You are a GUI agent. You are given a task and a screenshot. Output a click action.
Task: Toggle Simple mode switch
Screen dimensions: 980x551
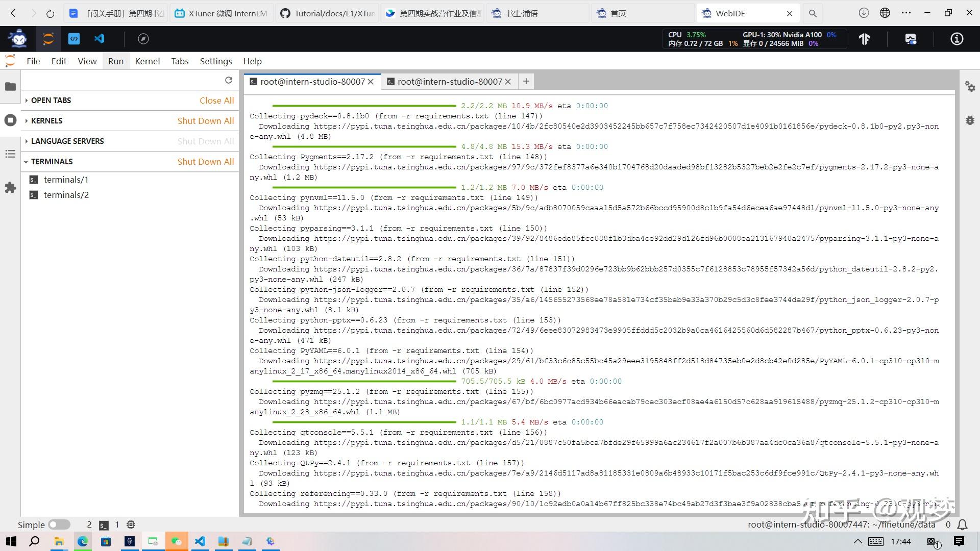click(59, 524)
